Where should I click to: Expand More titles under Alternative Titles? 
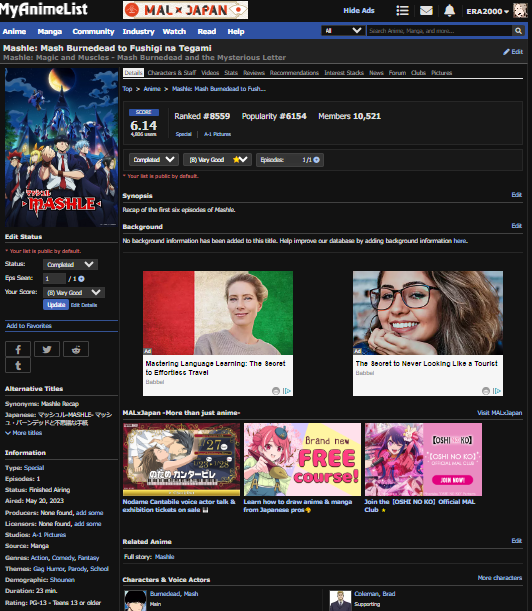point(24,433)
